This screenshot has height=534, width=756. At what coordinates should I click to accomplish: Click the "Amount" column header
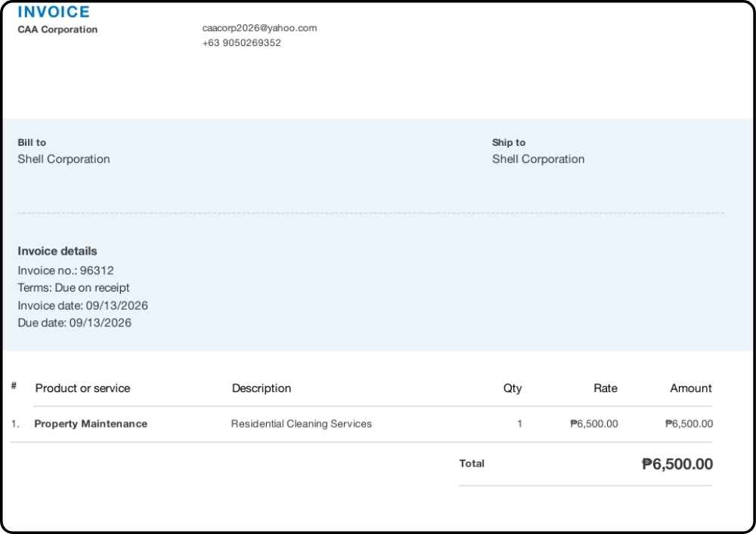[691, 388]
